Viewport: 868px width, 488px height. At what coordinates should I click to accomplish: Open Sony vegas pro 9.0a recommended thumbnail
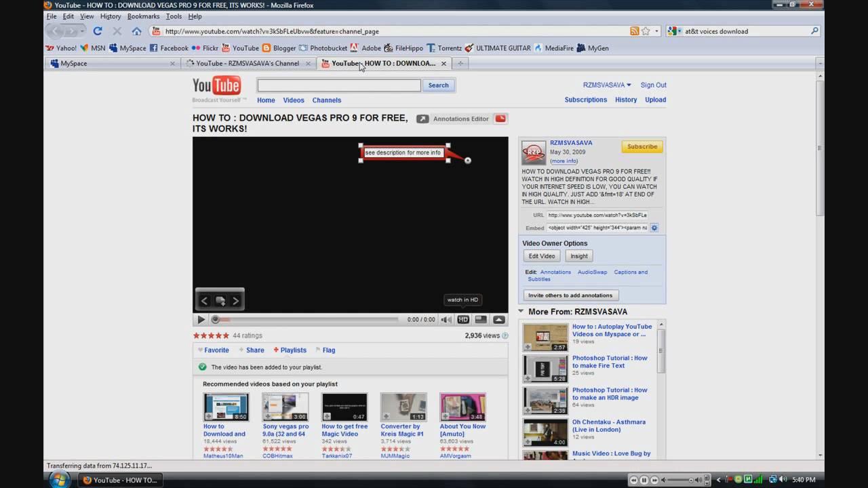[x=285, y=407]
